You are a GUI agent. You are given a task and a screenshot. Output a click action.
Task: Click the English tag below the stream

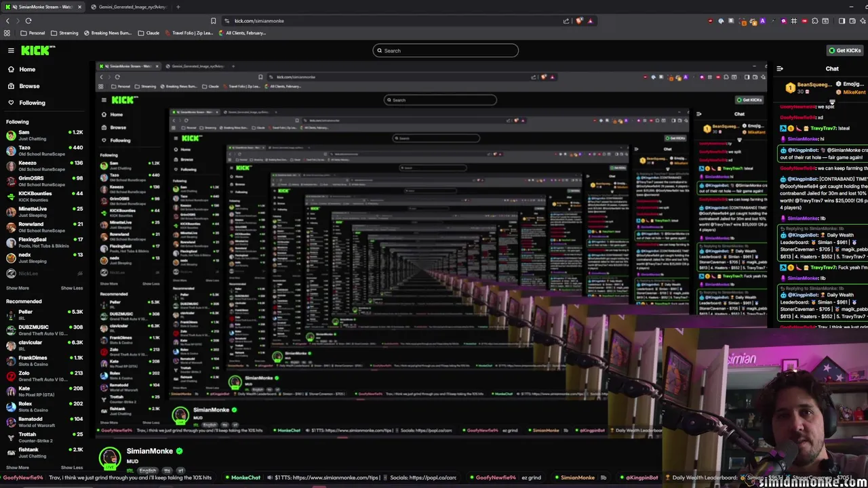(147, 470)
